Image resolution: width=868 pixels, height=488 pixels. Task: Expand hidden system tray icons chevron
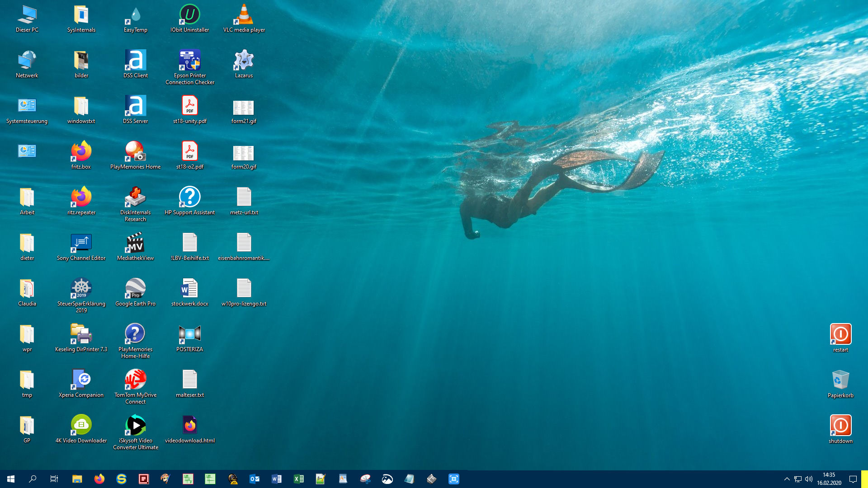(x=787, y=479)
